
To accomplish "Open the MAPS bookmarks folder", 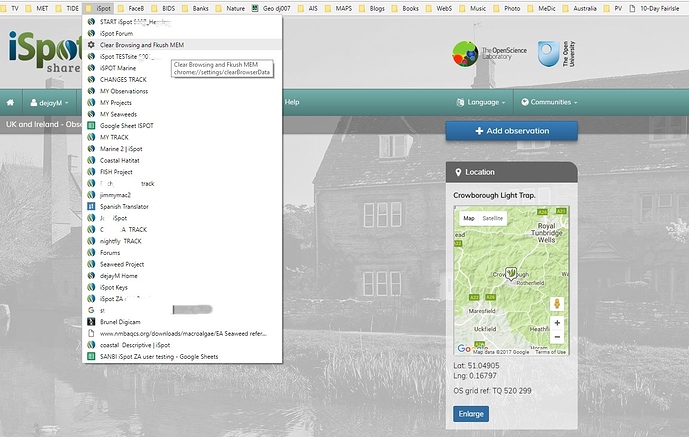I will tap(338, 8).
